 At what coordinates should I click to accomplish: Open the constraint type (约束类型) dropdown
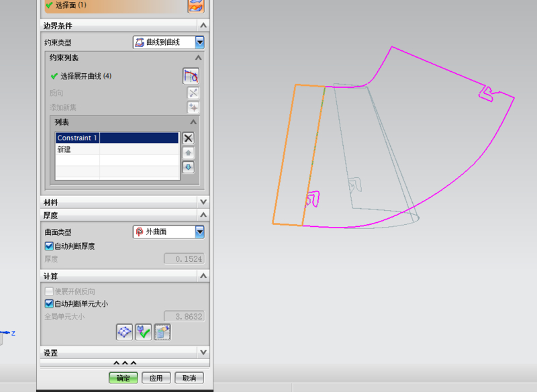pyautogui.click(x=199, y=42)
